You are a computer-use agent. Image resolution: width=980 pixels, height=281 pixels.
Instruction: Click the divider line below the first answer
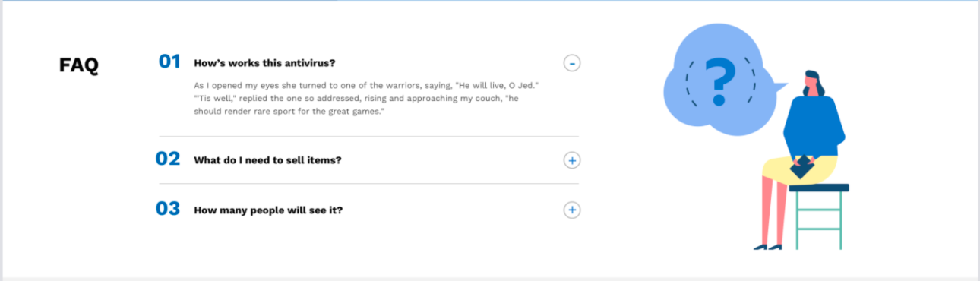coord(368,137)
